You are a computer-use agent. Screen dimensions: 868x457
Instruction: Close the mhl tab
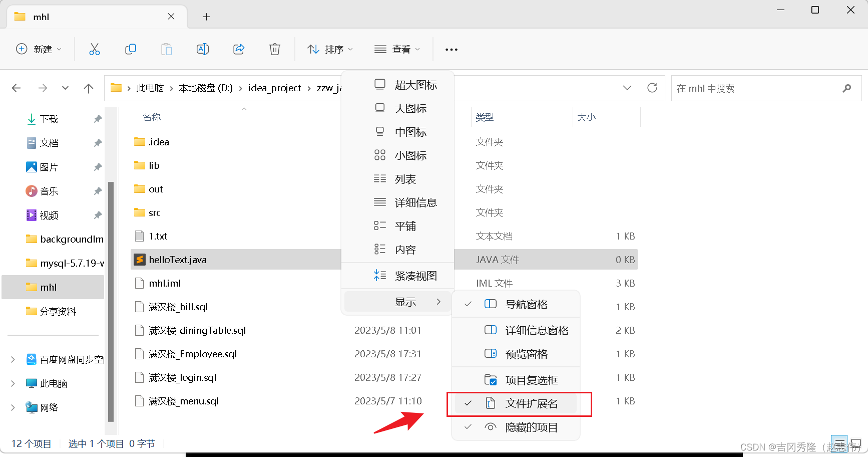(x=171, y=17)
